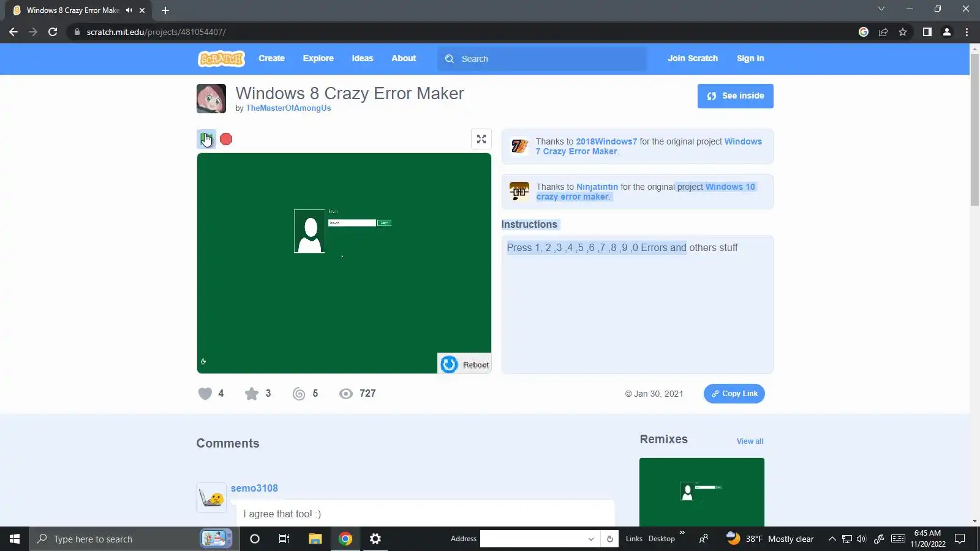Open the Ideas menu item
The image size is (980, 551).
[363, 59]
